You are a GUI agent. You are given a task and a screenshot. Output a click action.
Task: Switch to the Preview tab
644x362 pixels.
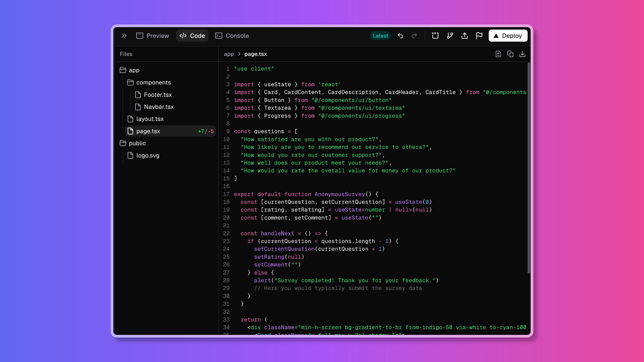point(153,36)
